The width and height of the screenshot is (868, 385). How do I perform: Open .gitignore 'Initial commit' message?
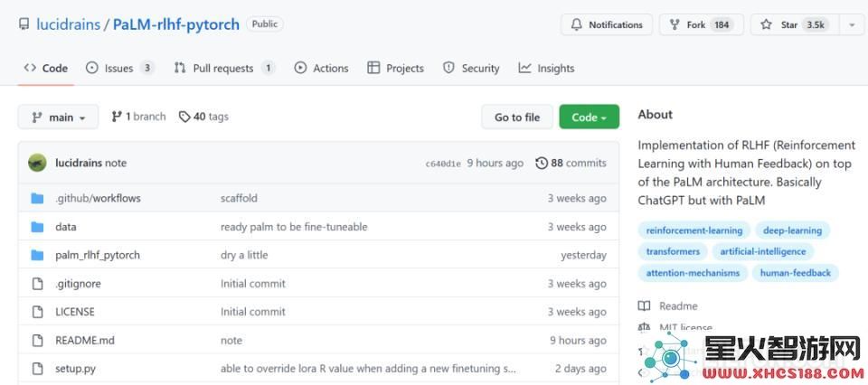coord(253,284)
